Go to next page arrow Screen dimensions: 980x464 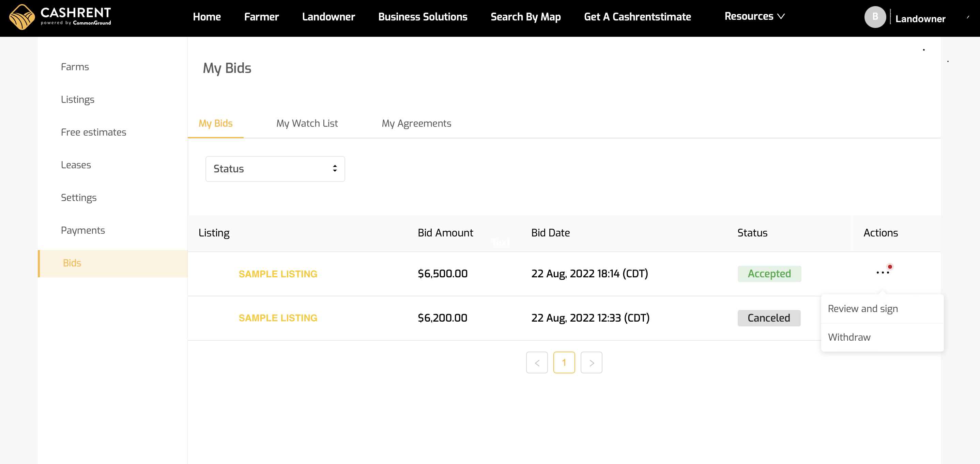(591, 362)
